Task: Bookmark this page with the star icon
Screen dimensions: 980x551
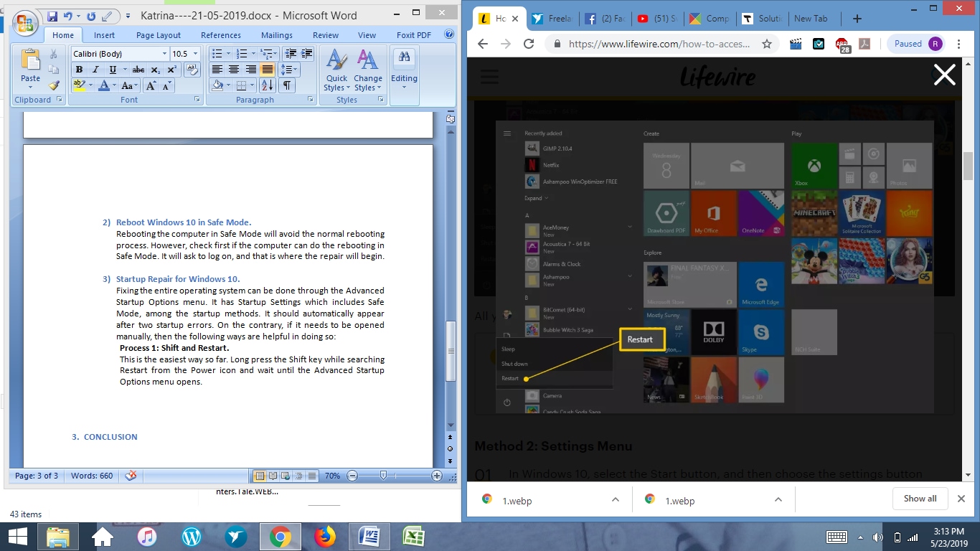Action: 767,44
